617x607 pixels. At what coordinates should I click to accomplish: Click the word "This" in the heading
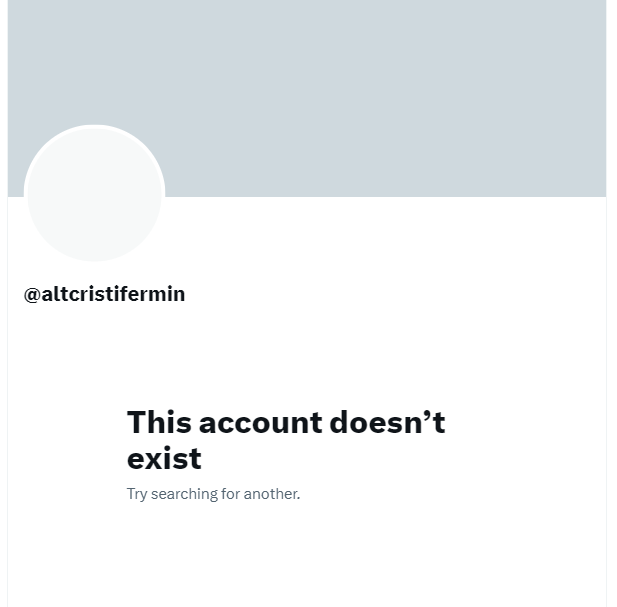(159, 422)
